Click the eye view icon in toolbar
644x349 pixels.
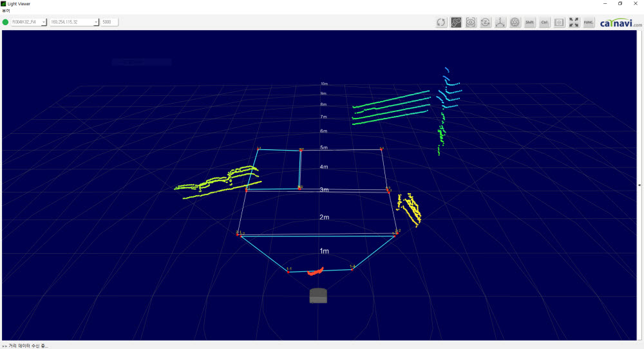coord(471,23)
